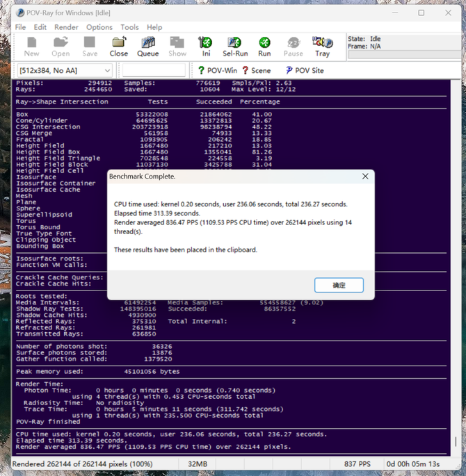Click the Pause render icon
The height and width of the screenshot is (476, 466).
pos(293,47)
